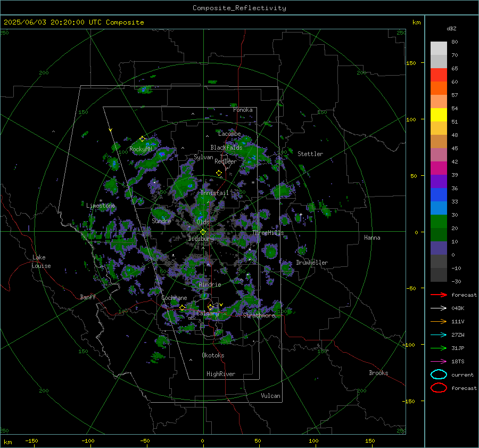Select the HighRiver map label

pos(221,374)
